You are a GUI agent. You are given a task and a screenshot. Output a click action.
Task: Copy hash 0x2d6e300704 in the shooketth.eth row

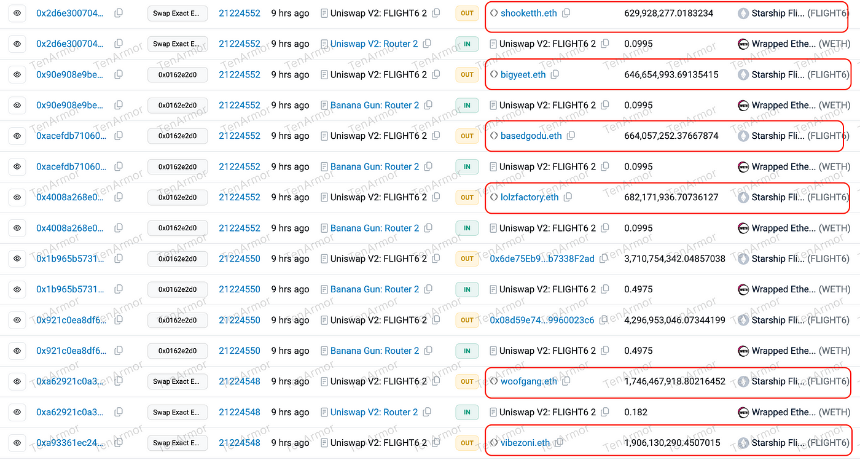118,13
